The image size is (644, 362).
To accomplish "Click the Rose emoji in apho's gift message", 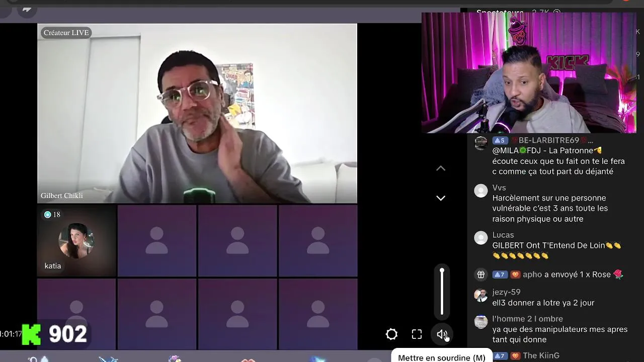I will tap(618, 274).
